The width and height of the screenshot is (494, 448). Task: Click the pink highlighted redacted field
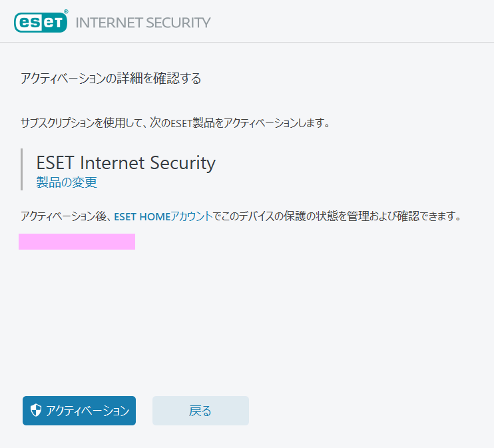click(x=77, y=242)
